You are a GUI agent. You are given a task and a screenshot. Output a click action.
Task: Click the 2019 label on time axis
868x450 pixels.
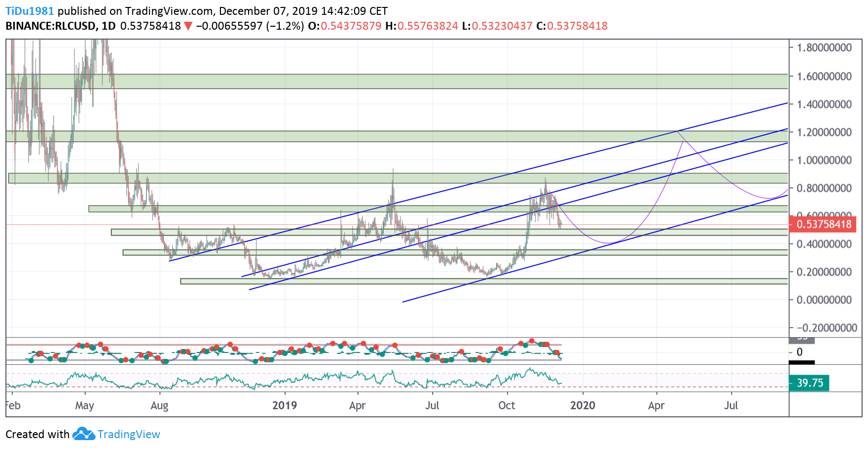285,405
